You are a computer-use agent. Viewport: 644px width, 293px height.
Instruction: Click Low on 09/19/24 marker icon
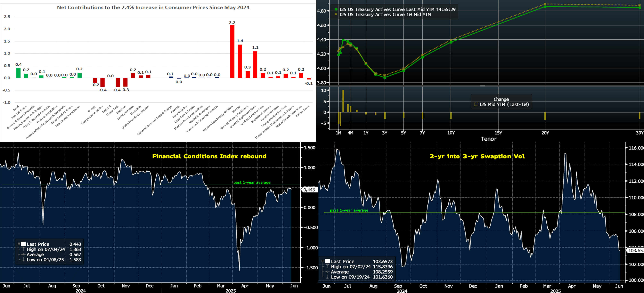(x=327, y=277)
